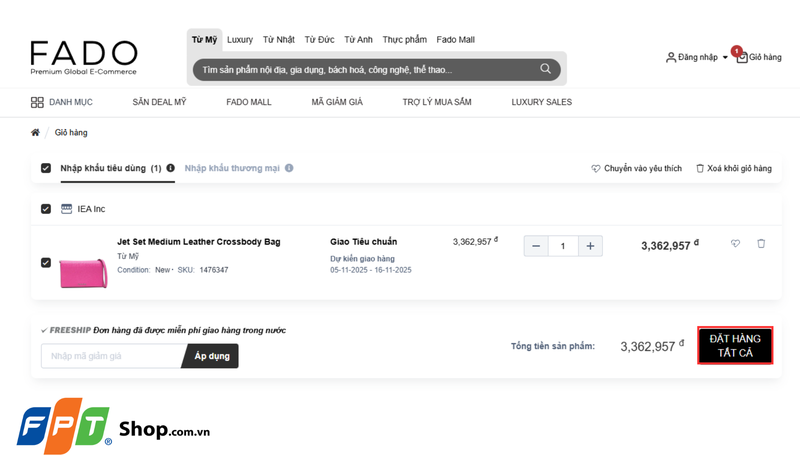Click the SKU 1476347 text

pyautogui.click(x=203, y=270)
